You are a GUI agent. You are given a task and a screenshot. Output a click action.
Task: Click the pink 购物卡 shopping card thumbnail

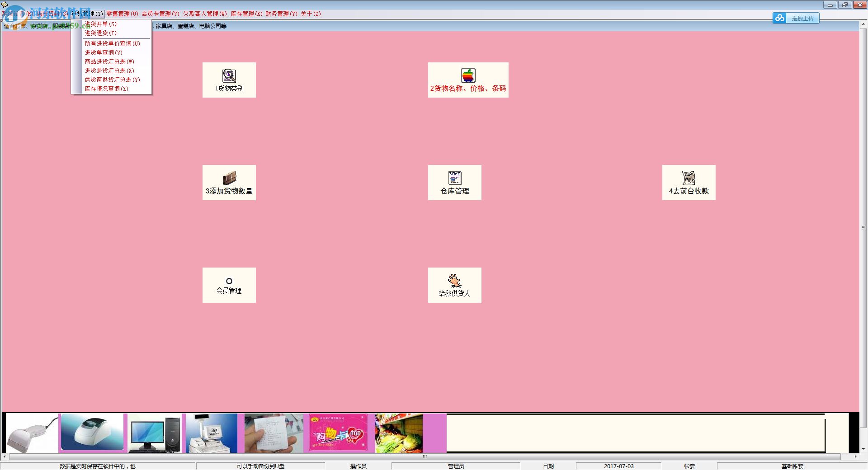click(x=338, y=433)
